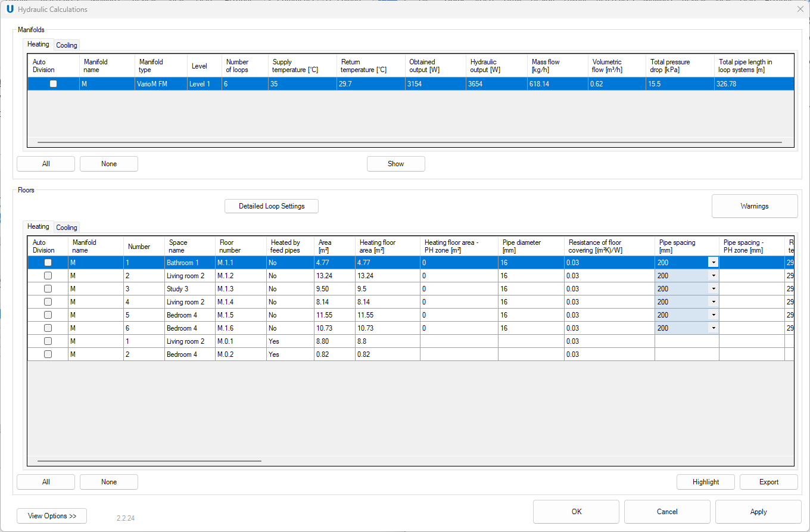This screenshot has width=810, height=532.
Task: Select mass flow value 618.14
Action: [557, 84]
